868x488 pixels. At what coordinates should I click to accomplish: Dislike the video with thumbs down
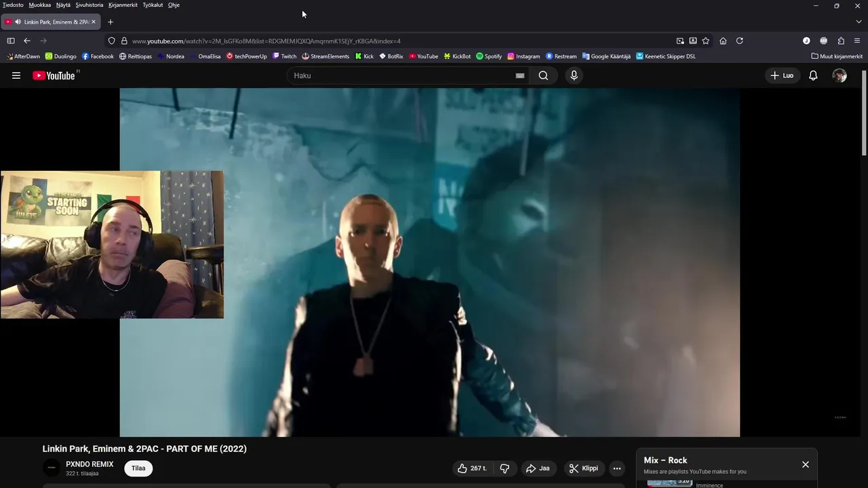(x=505, y=468)
